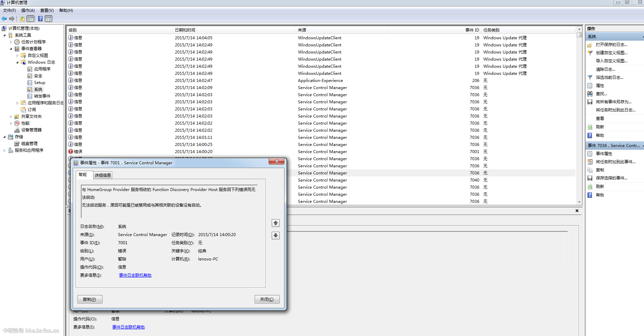
Task: Open the Setup log icon
Action: 30,83
